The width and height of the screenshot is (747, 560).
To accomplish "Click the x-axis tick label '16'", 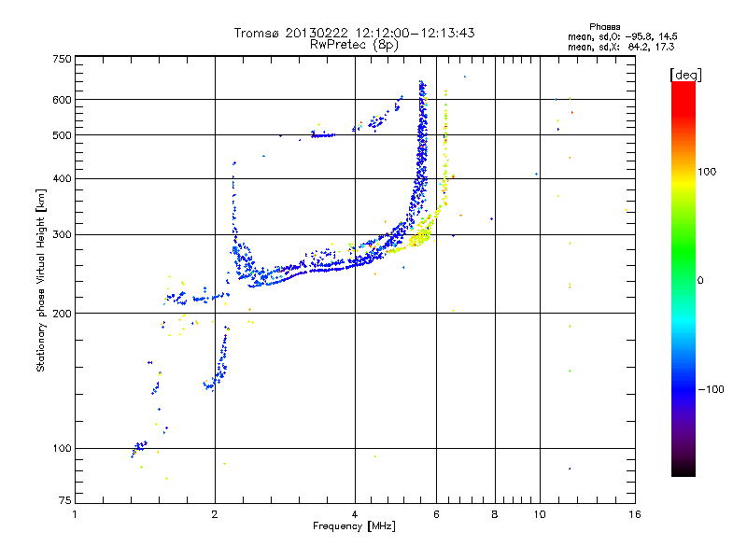I will (x=635, y=514).
